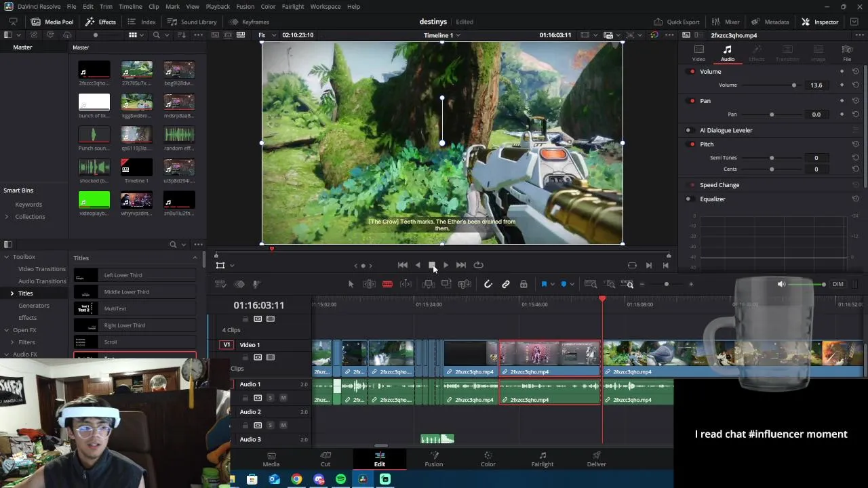Click the Insert Clip edit icon

(428, 285)
